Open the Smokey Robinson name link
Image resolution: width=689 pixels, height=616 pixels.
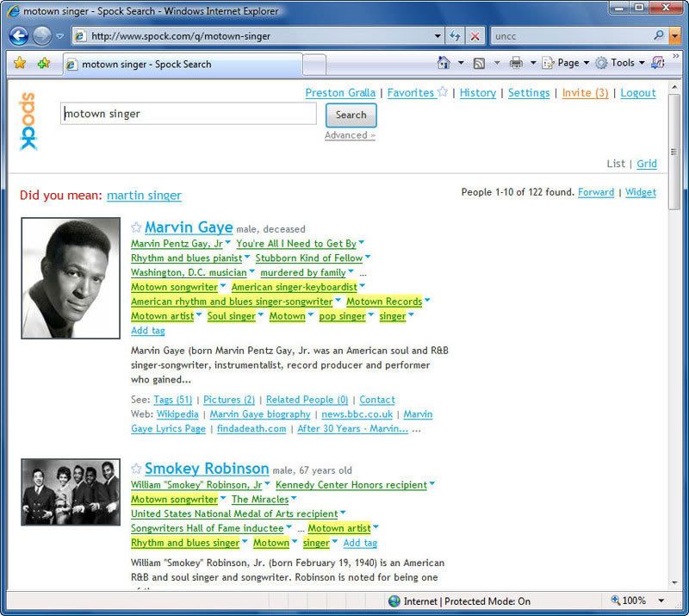pos(207,469)
